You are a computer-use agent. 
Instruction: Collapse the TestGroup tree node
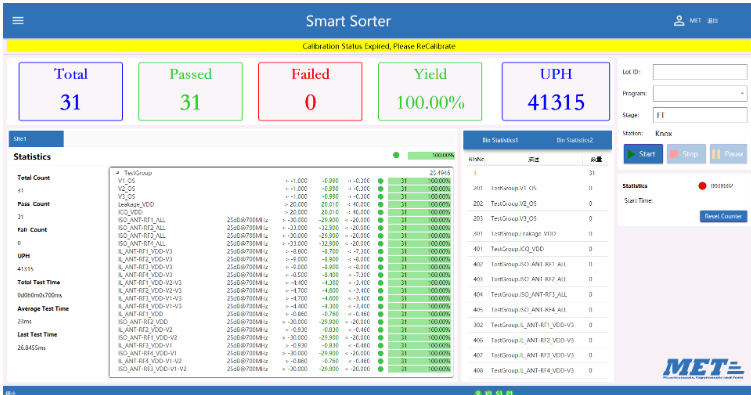[x=118, y=173]
